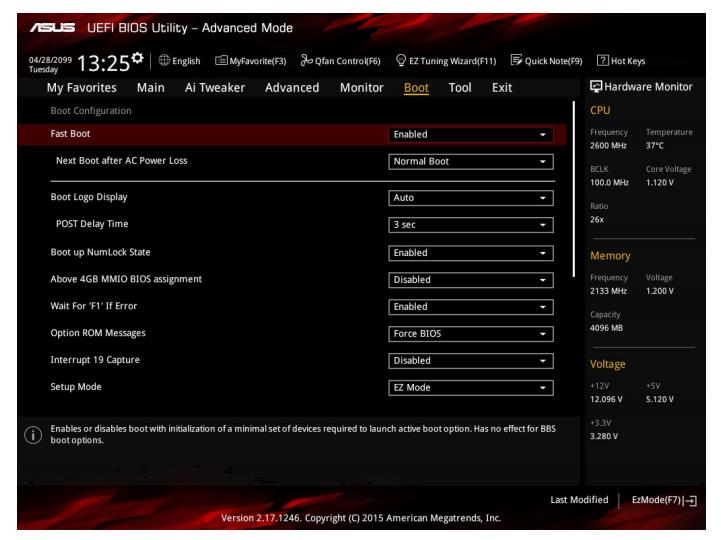Click the settings gear next to the clock
The height and width of the screenshot is (540, 721).
(x=137, y=58)
